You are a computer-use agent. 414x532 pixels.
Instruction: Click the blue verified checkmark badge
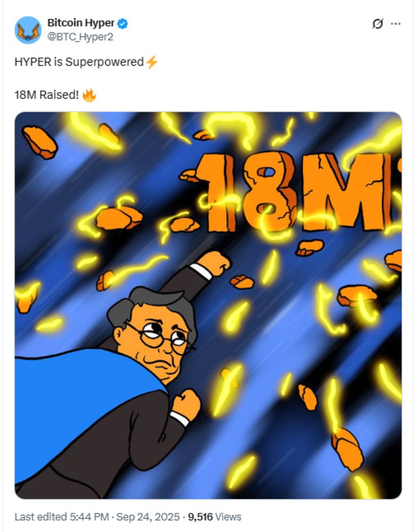pos(123,23)
